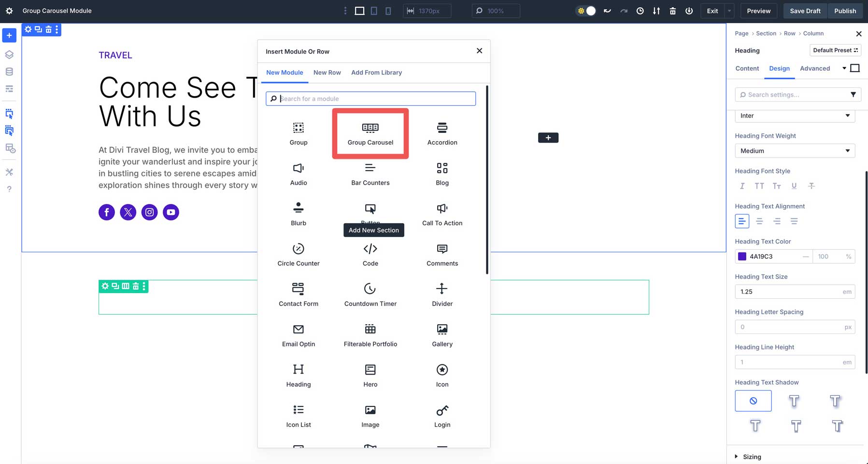Switch to tablet preview mode
The height and width of the screenshot is (464, 868).
pos(374,10)
